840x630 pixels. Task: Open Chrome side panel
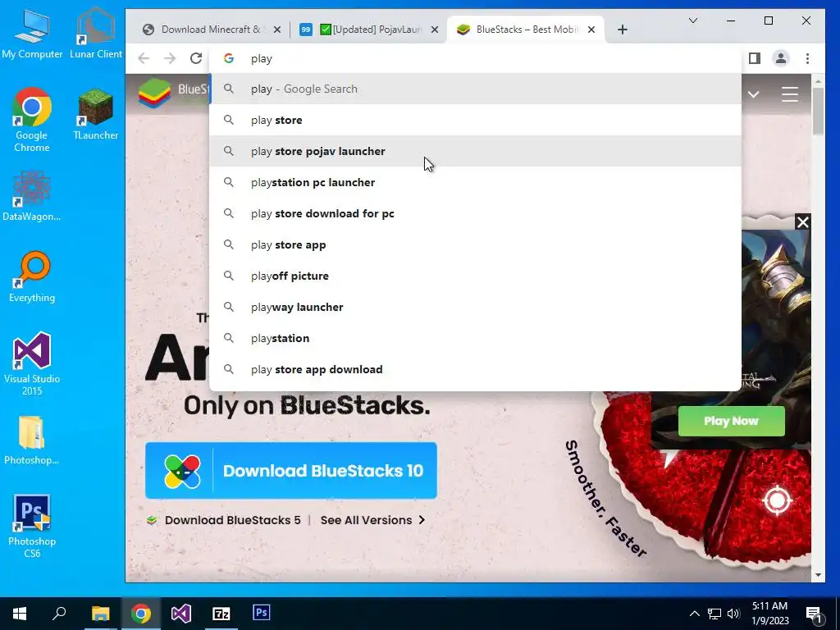click(x=755, y=58)
